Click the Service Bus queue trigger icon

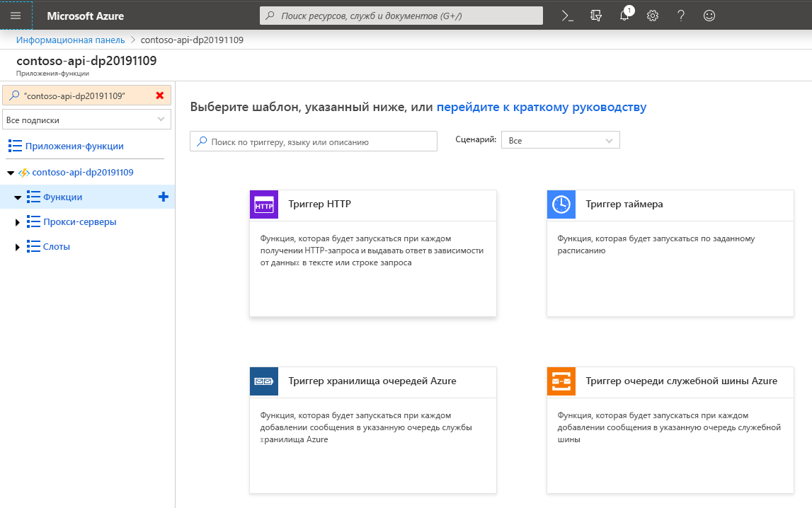(561, 381)
